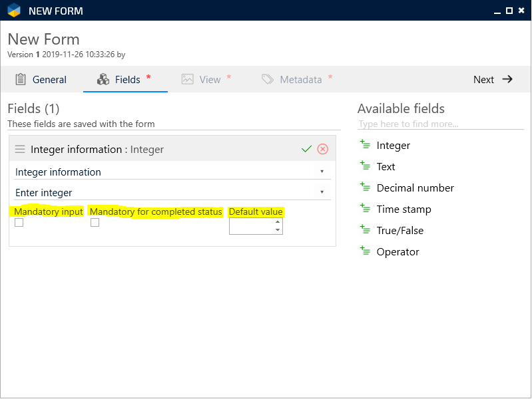Image resolution: width=532 pixels, height=399 pixels.
Task: Expand the Integer information dropdown
Action: pyautogui.click(x=322, y=172)
